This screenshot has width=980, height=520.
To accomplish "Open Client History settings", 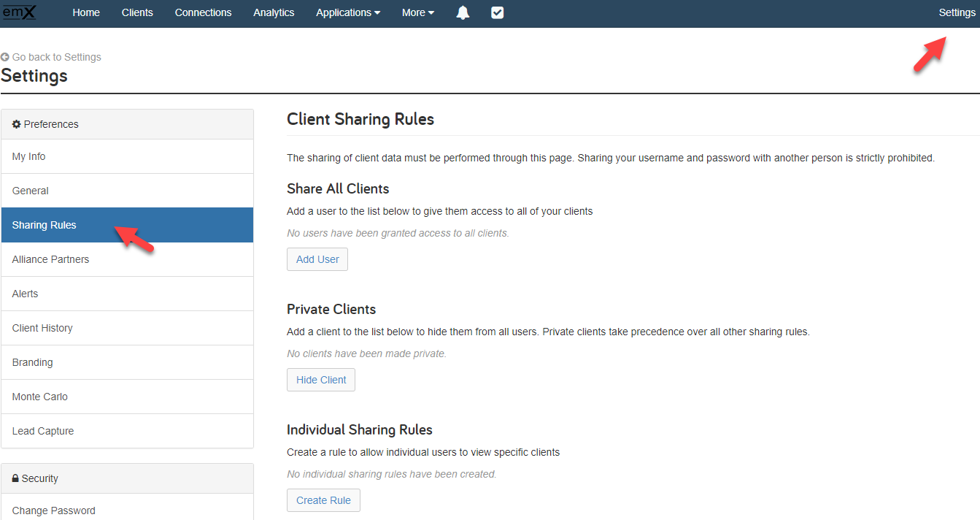I will tap(127, 328).
